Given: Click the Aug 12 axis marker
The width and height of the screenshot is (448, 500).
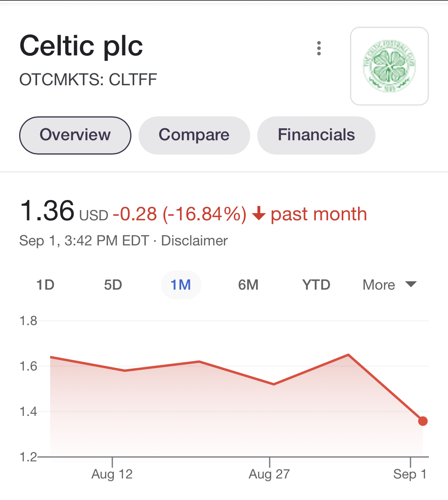Looking at the screenshot, I should coord(112,474).
